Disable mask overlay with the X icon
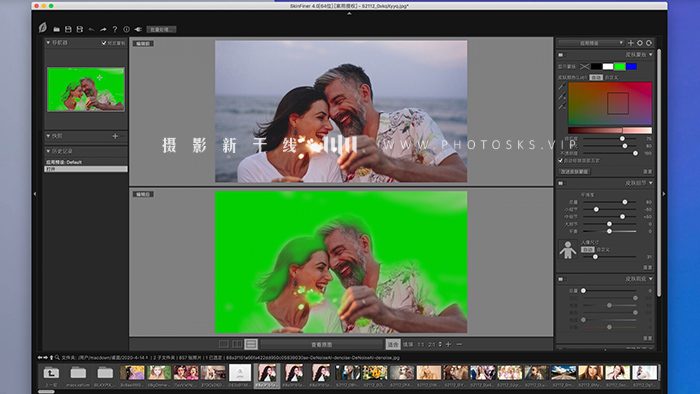The width and height of the screenshot is (700, 394). coord(585,66)
